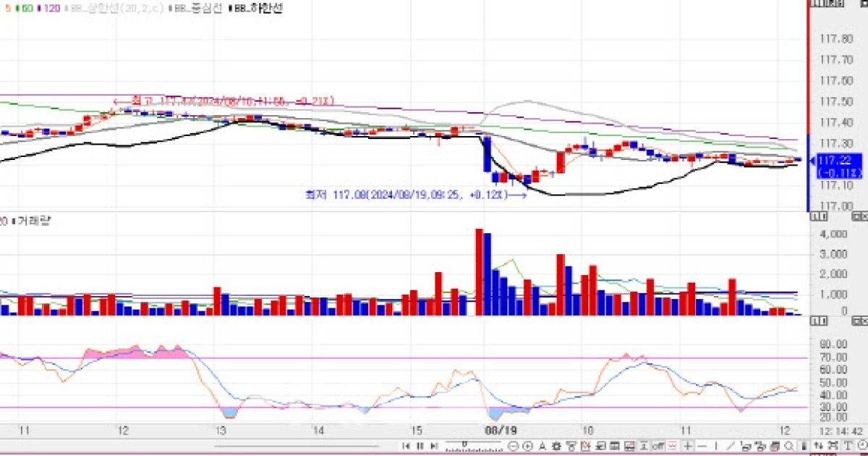This screenshot has height=456, width=868.
Task: Select the BB_하한선 indicator legend
Action: pyautogui.click(x=257, y=7)
